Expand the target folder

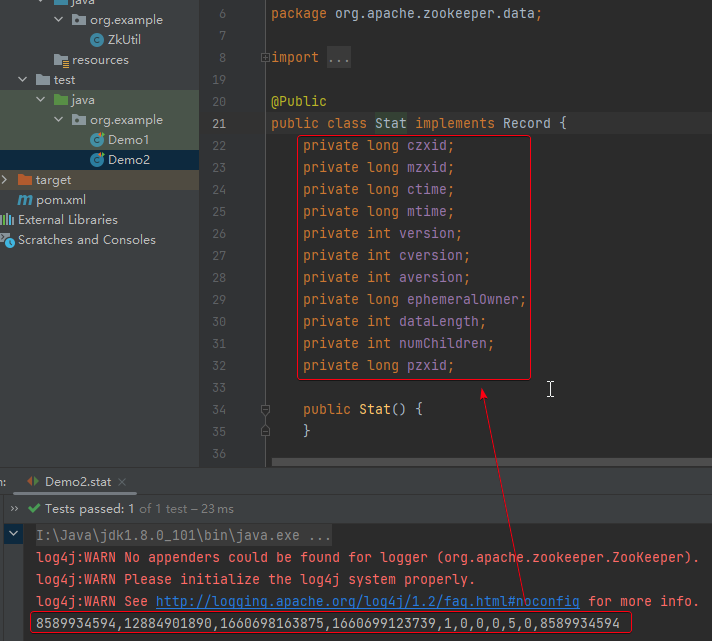pyautogui.click(x=5, y=180)
